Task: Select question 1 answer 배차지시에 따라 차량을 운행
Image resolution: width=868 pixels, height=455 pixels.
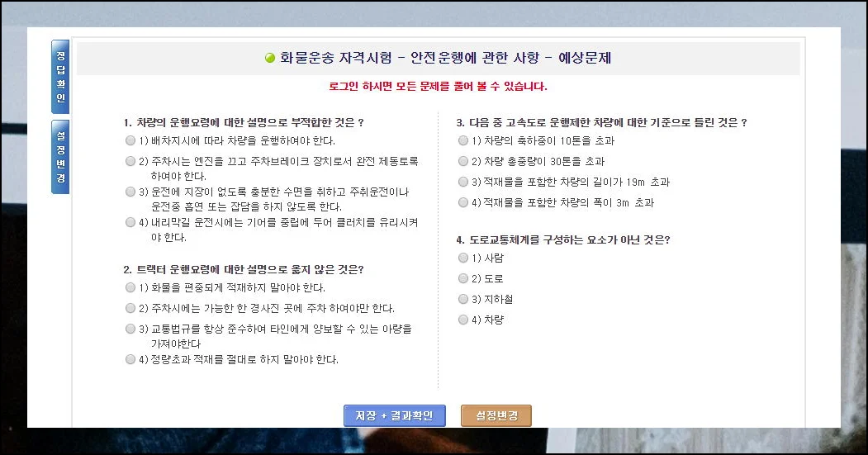Action: tap(130, 140)
